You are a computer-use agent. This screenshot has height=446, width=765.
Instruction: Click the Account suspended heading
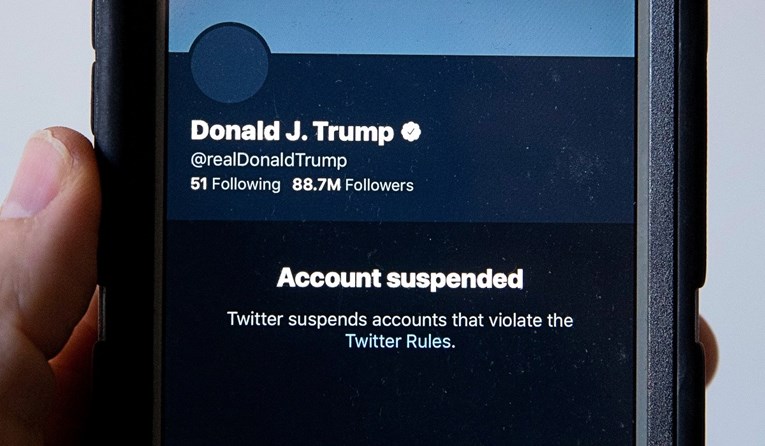coord(400,279)
